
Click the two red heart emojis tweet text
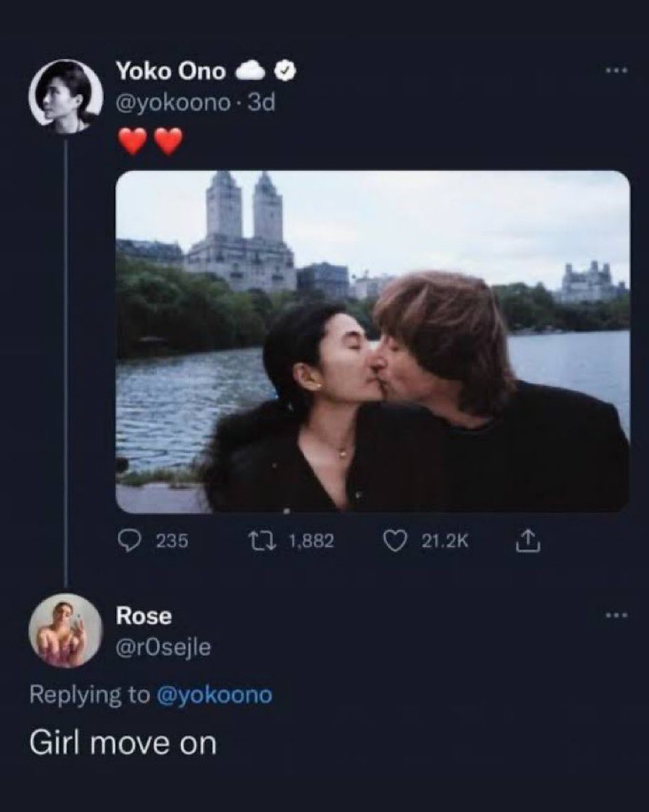point(150,141)
